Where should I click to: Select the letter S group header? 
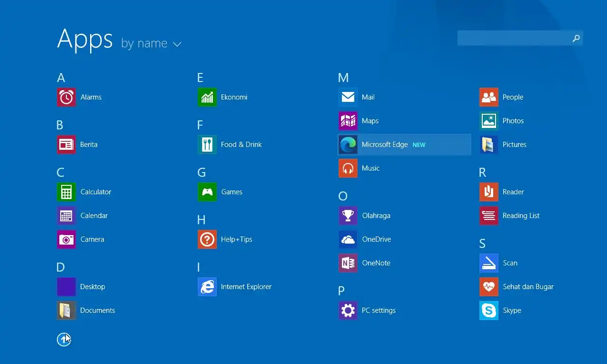coord(482,244)
